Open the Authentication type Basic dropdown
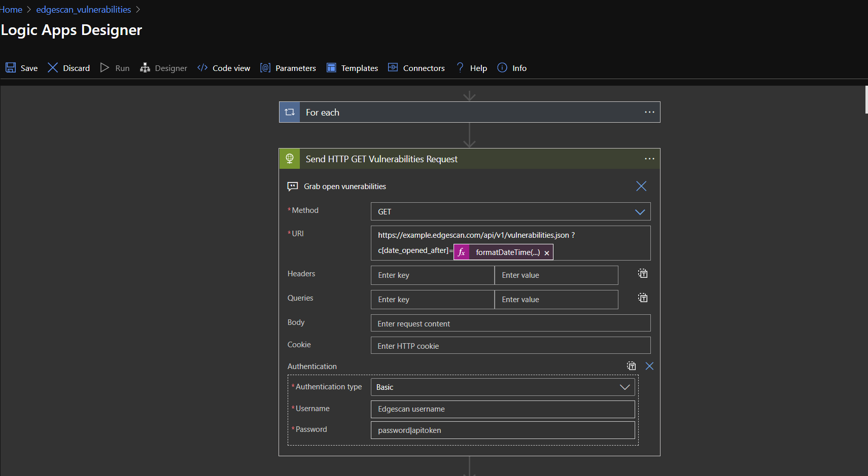Image resolution: width=868 pixels, height=476 pixels. pos(503,387)
